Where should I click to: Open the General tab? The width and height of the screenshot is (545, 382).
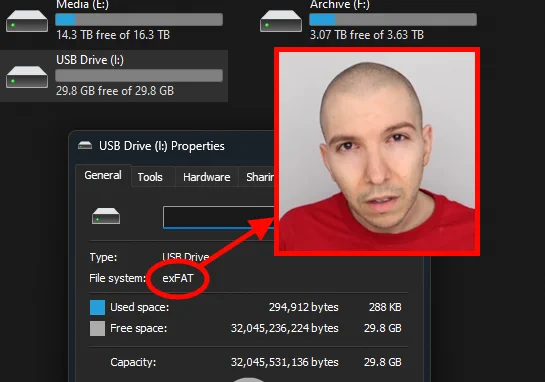tap(103, 175)
